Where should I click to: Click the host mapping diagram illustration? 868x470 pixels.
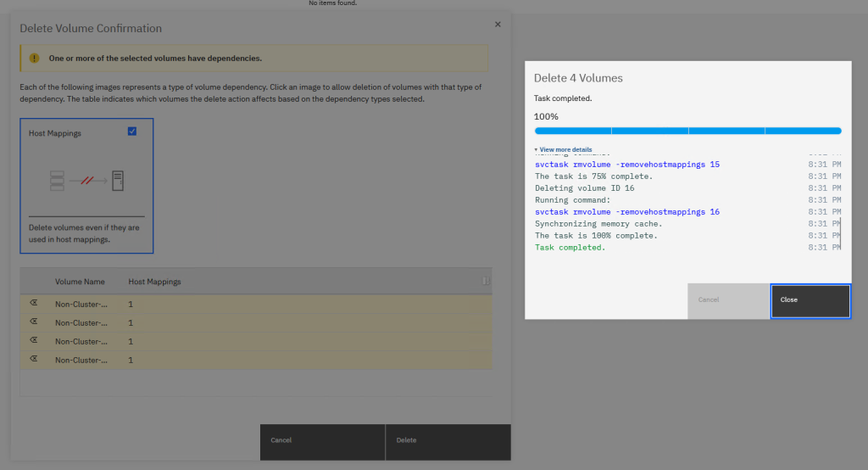click(x=86, y=180)
